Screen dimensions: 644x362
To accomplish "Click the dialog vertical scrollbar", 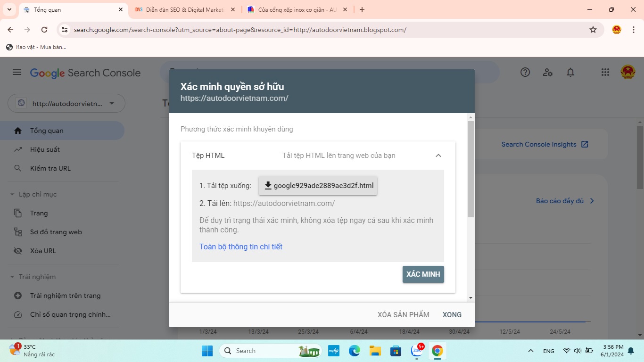I will (x=471, y=169).
